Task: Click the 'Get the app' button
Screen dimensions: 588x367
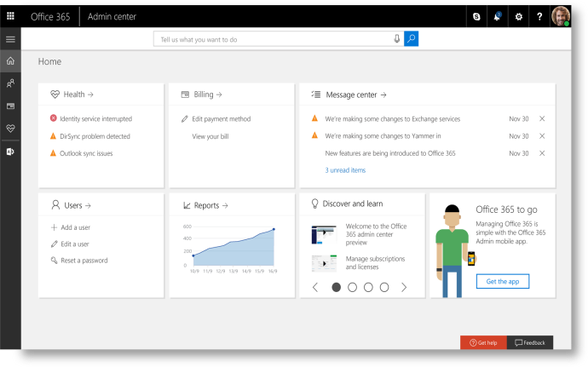Action: [503, 282]
